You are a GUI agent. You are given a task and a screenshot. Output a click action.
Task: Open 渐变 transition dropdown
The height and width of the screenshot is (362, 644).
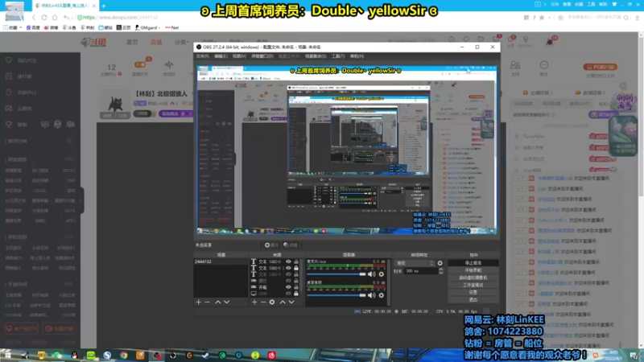coord(415,263)
